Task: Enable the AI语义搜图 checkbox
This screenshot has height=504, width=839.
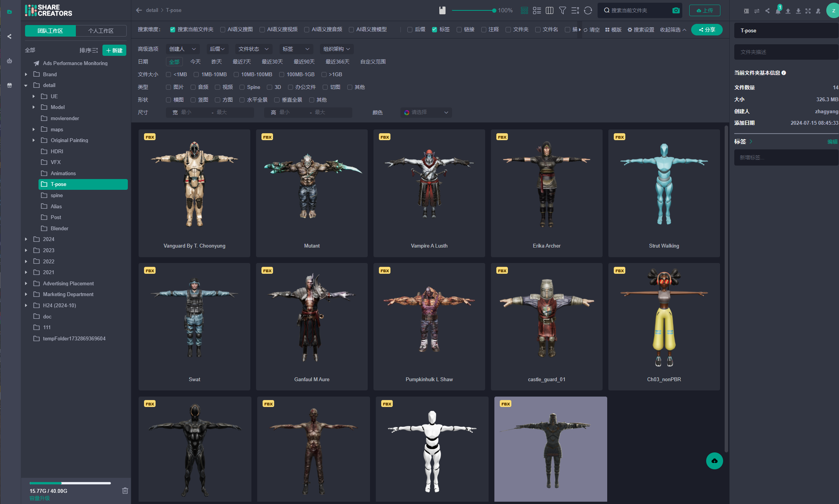Action: 223,30
